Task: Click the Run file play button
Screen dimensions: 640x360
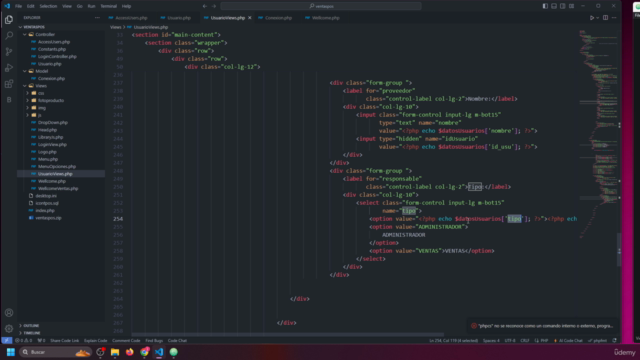Action: pyautogui.click(x=591, y=18)
